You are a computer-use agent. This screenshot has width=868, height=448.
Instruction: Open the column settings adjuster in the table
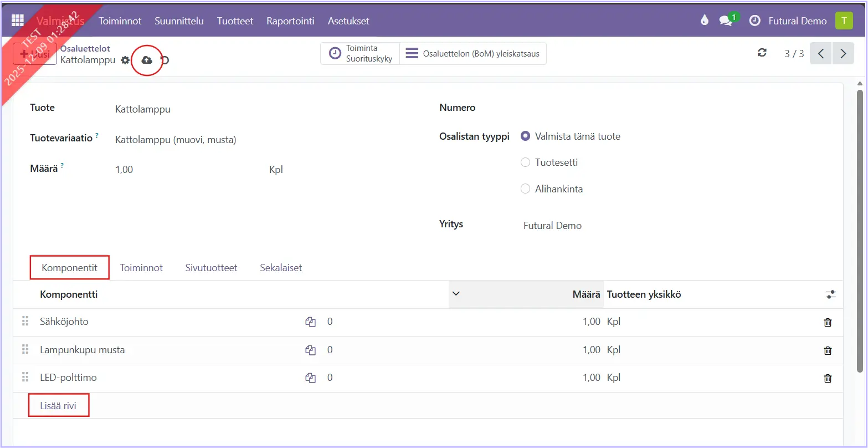830,294
